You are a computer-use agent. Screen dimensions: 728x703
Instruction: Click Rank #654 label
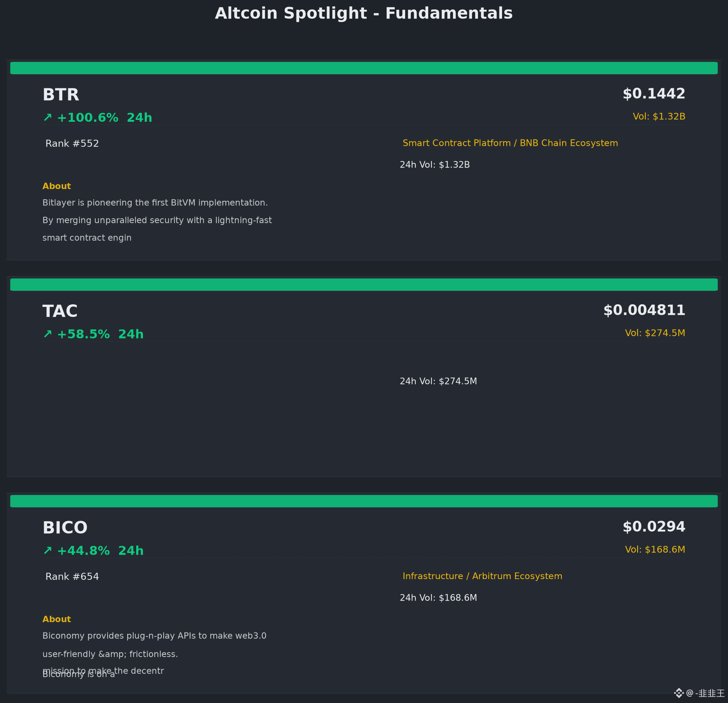click(72, 577)
